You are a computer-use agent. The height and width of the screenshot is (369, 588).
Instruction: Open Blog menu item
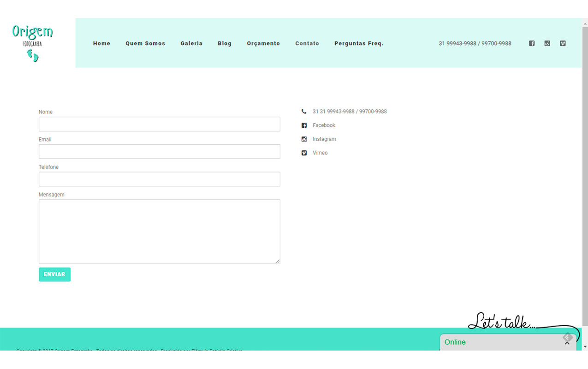tap(225, 43)
